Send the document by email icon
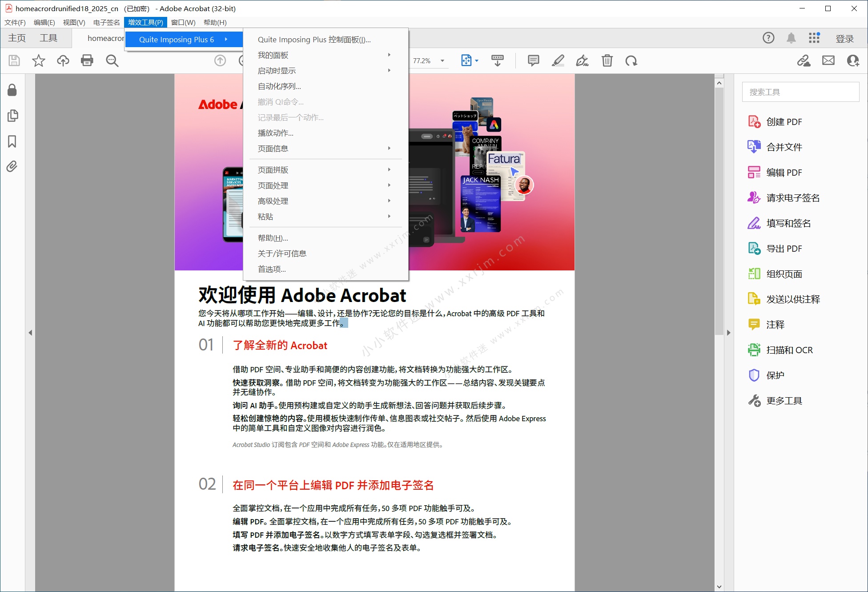This screenshot has width=868, height=592. (828, 60)
